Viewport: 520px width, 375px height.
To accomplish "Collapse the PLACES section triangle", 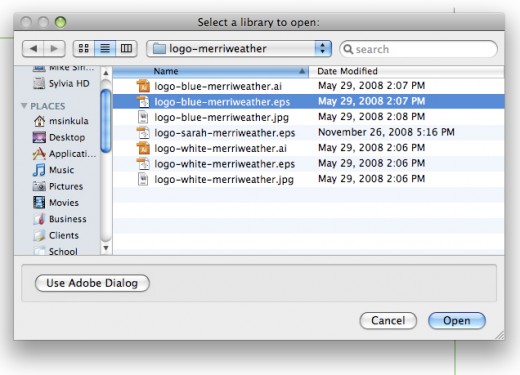I will coord(24,106).
